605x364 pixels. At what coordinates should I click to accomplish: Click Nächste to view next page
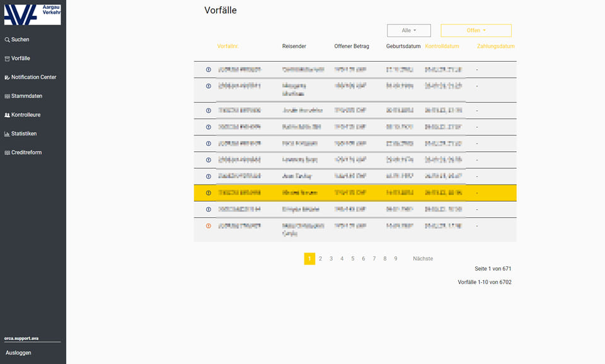pyautogui.click(x=423, y=259)
